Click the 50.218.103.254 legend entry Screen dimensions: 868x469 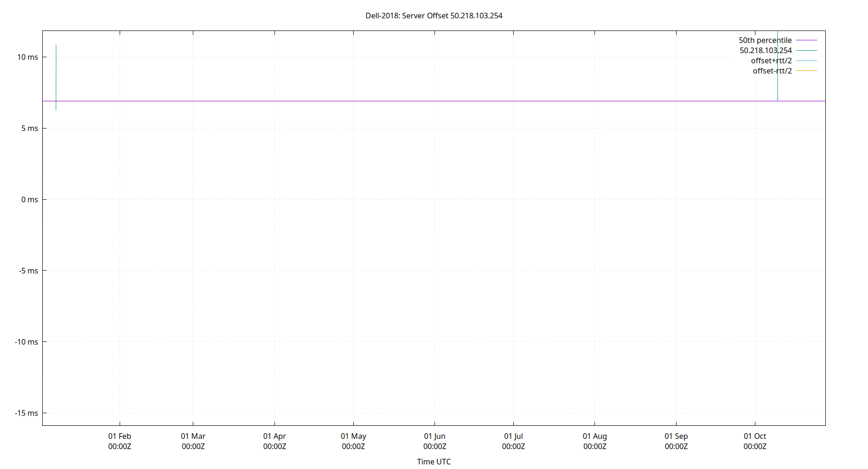point(766,50)
